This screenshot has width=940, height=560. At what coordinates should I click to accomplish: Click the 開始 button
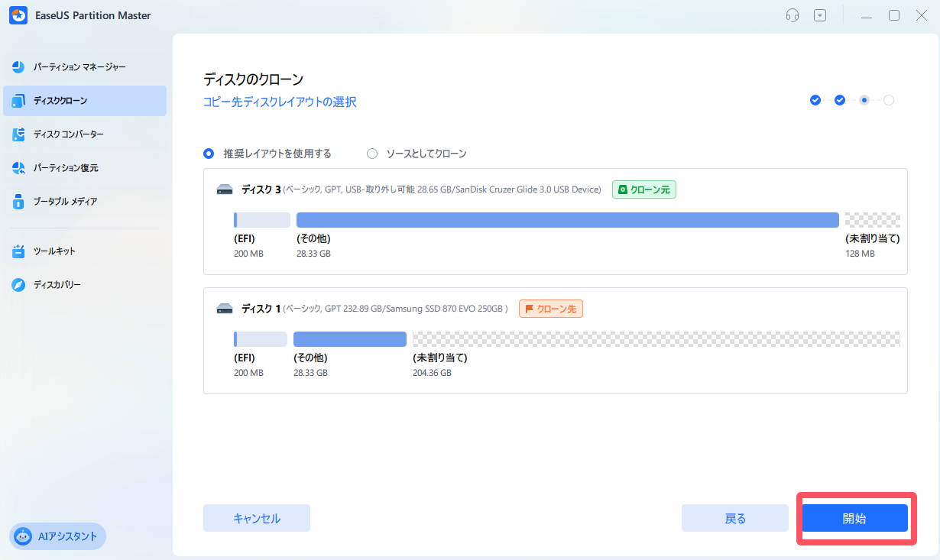[x=854, y=518]
